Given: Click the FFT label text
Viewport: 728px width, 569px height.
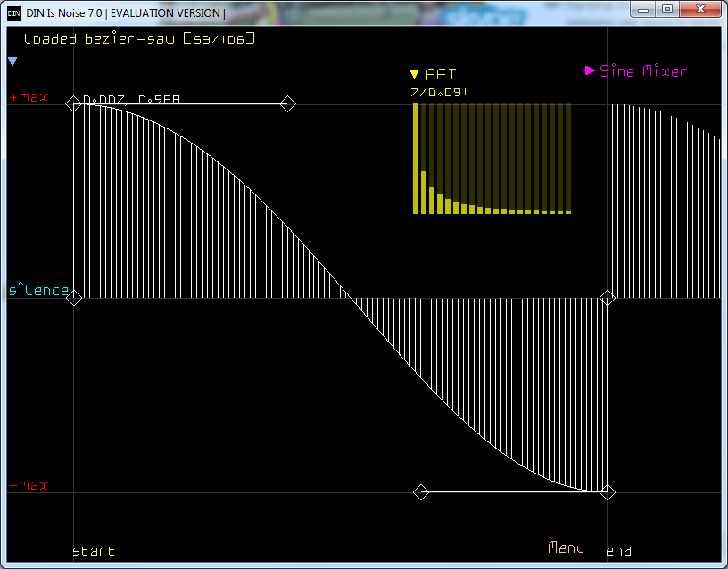Looking at the screenshot, I should tap(441, 75).
